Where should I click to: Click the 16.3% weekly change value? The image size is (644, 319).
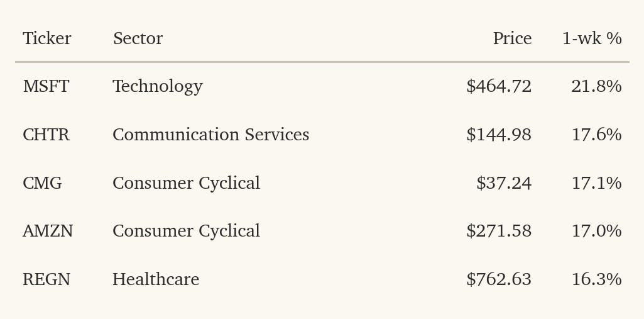[x=596, y=279]
